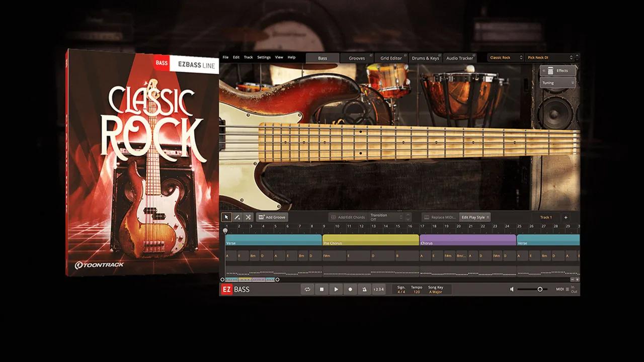The width and height of the screenshot is (644, 362).
Task: Pop out the Grooves tab window
Action: (x=371, y=55)
